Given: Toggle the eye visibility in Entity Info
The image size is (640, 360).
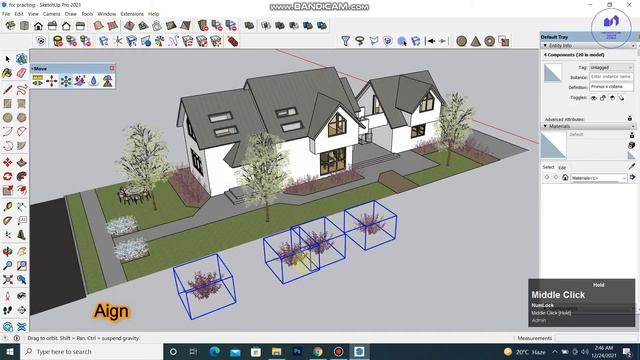Looking at the screenshot, I should coord(593,98).
